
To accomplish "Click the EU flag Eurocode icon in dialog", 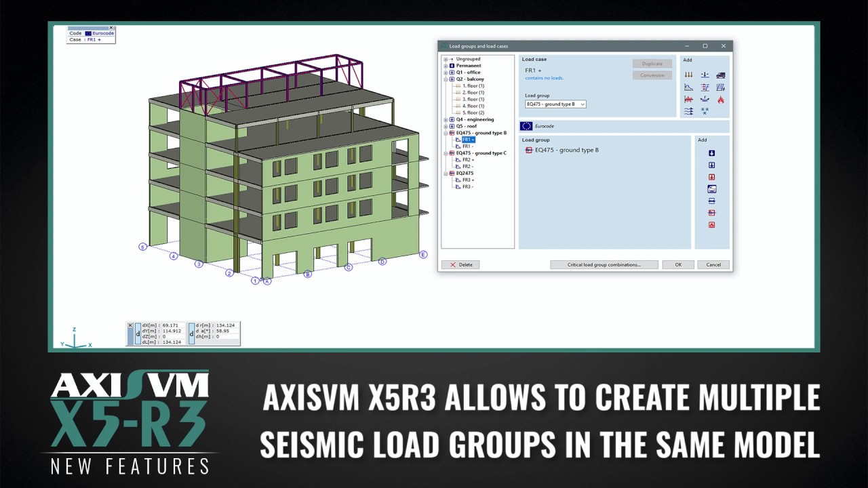I will 526,126.
